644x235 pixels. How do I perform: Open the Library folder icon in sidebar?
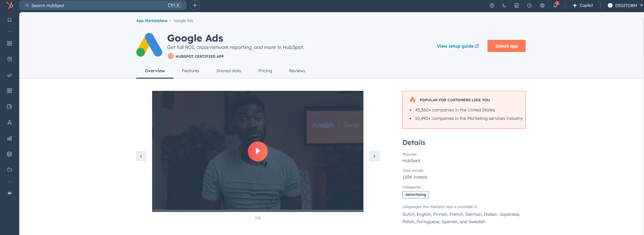[x=9, y=169]
